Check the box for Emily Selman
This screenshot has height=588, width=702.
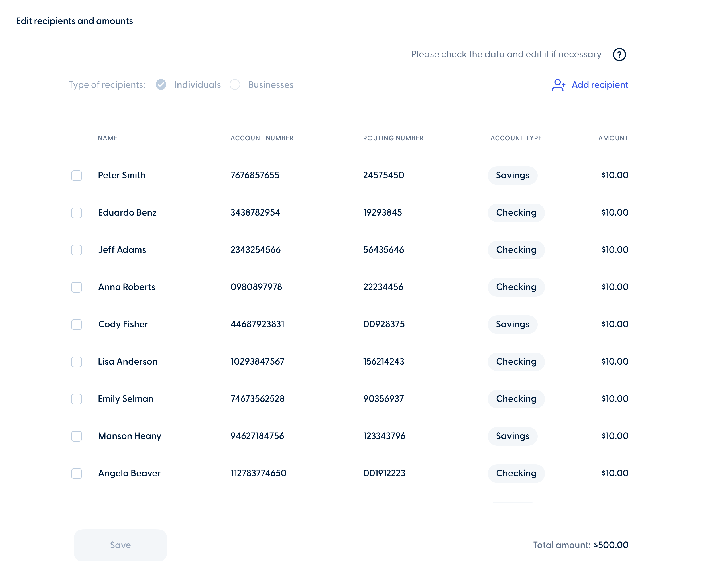tap(77, 399)
